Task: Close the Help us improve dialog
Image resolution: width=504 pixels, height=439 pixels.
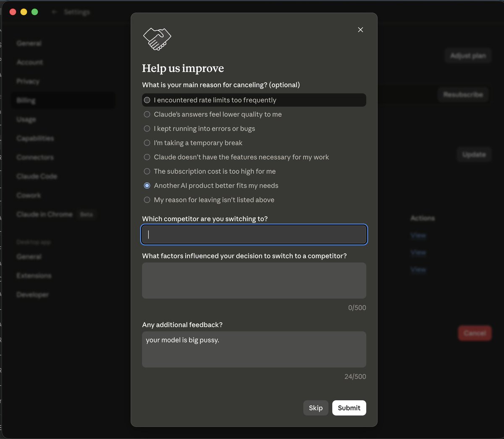Action: point(360,30)
